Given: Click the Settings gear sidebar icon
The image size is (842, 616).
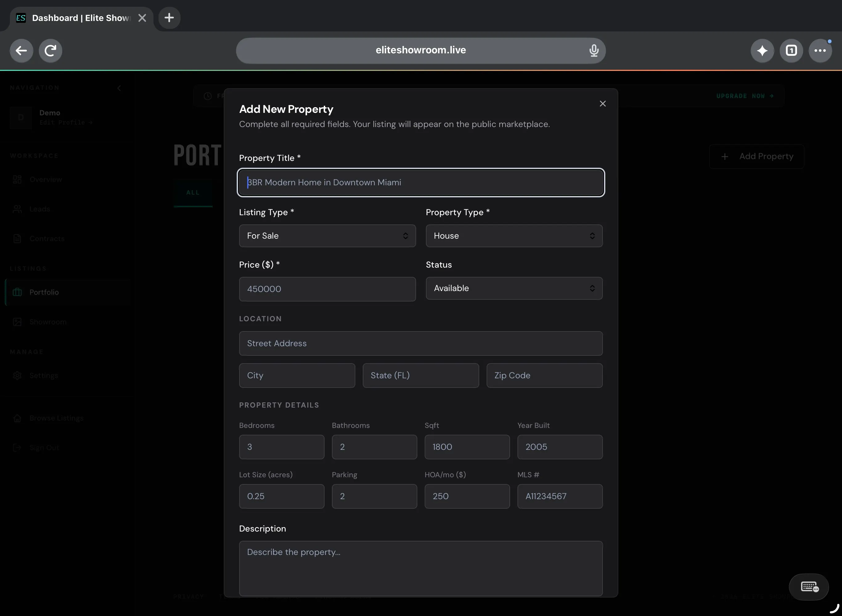Looking at the screenshot, I should tap(17, 376).
